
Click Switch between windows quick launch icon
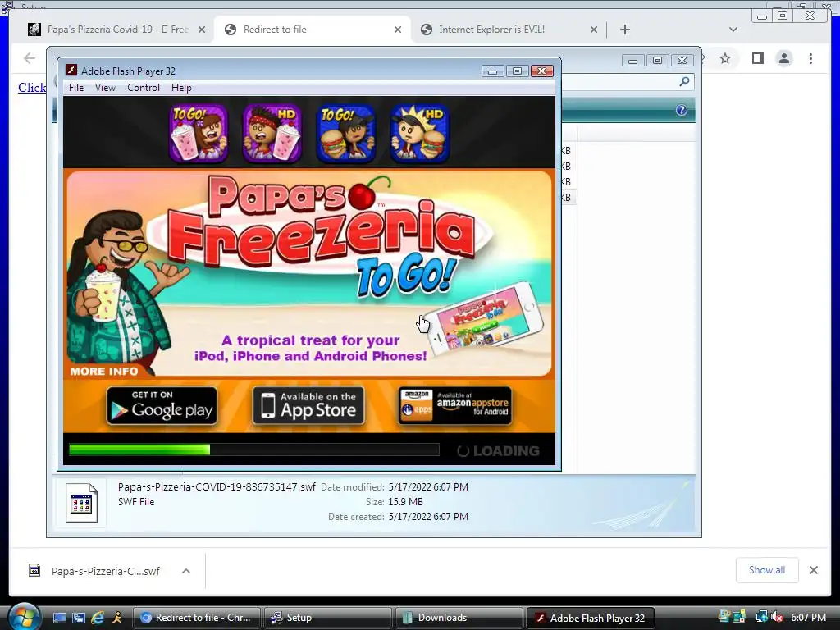coord(79,618)
